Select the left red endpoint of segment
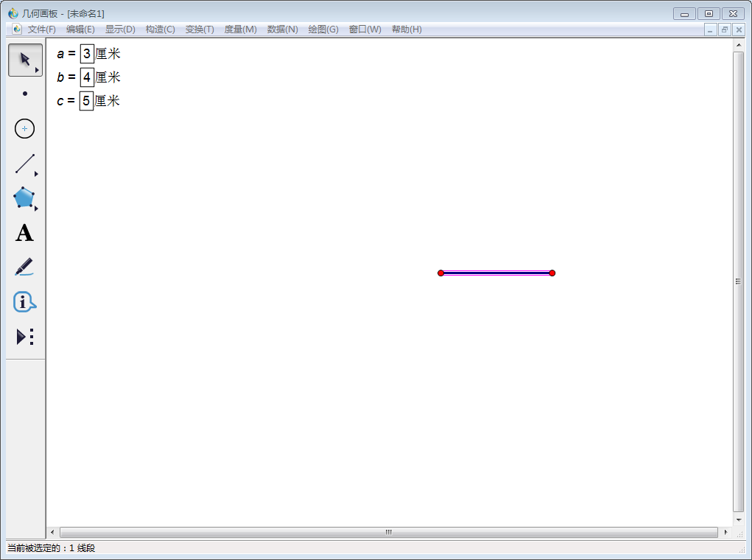The height and width of the screenshot is (560, 752). click(x=440, y=273)
